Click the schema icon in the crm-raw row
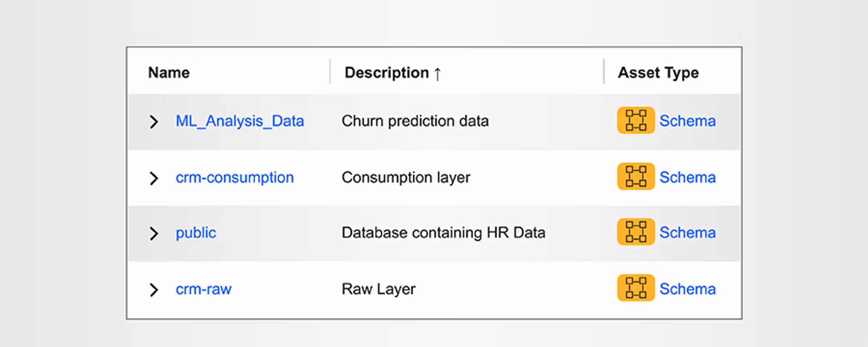The image size is (868, 347). [635, 288]
